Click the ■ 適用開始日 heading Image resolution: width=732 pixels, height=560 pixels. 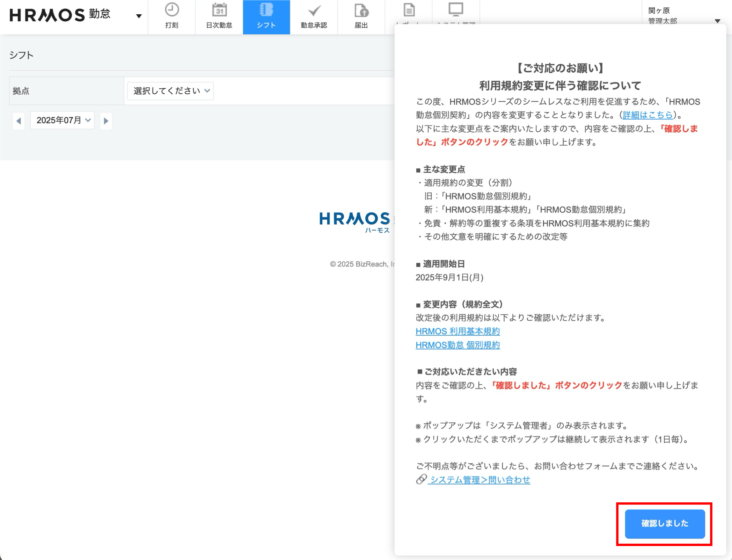tap(440, 264)
